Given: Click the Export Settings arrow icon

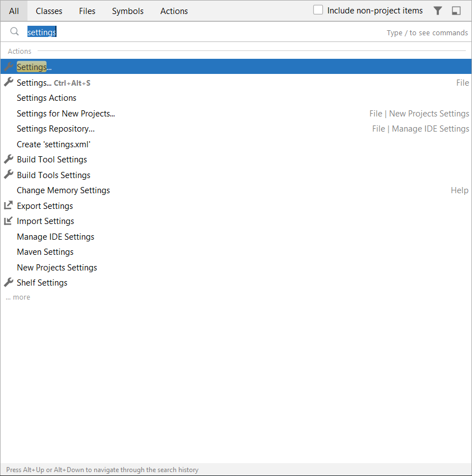Looking at the screenshot, I should click(8, 206).
